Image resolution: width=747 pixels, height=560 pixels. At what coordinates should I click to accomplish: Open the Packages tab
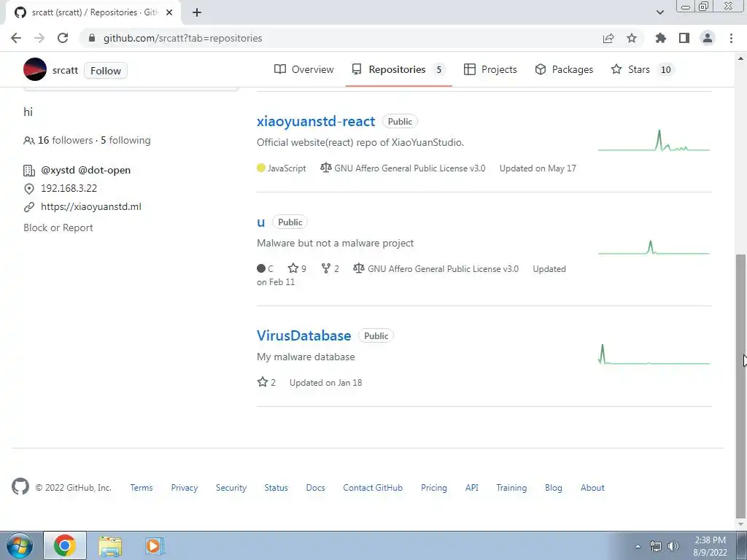564,69
